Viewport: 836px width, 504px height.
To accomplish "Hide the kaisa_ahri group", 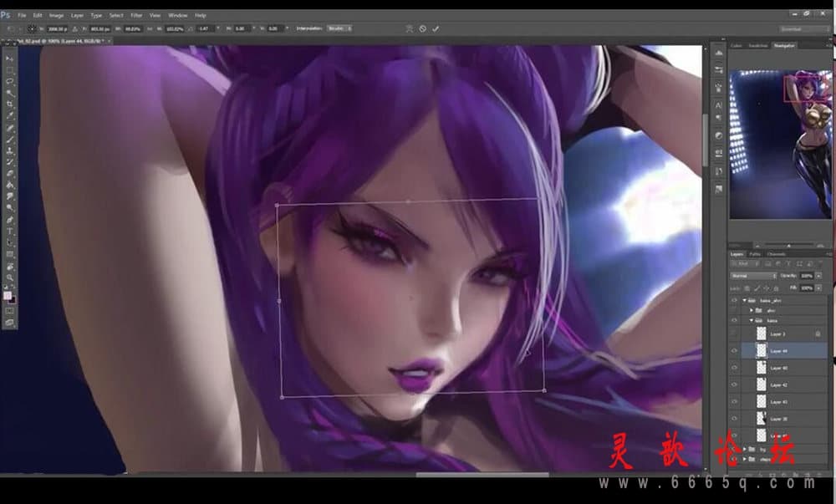I will 734,301.
